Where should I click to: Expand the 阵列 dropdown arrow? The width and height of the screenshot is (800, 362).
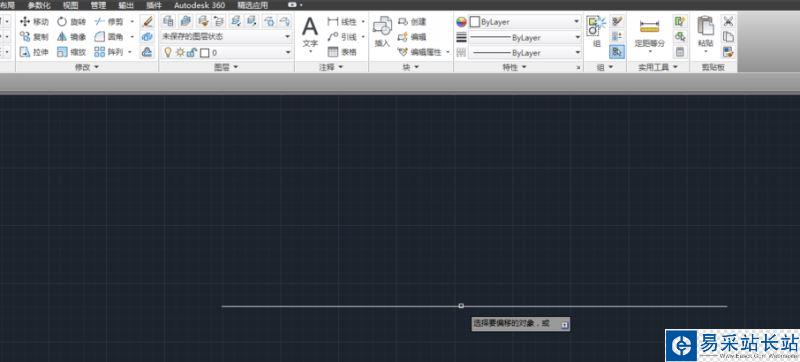click(x=130, y=51)
